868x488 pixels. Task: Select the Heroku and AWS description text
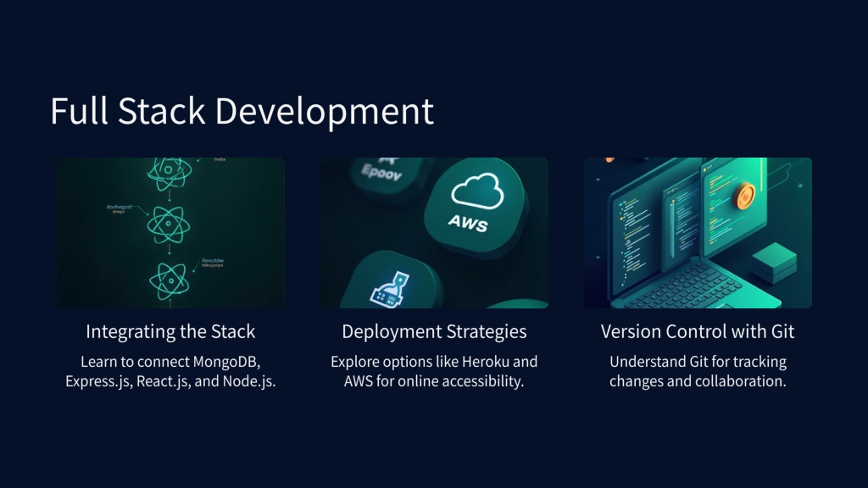click(x=434, y=371)
